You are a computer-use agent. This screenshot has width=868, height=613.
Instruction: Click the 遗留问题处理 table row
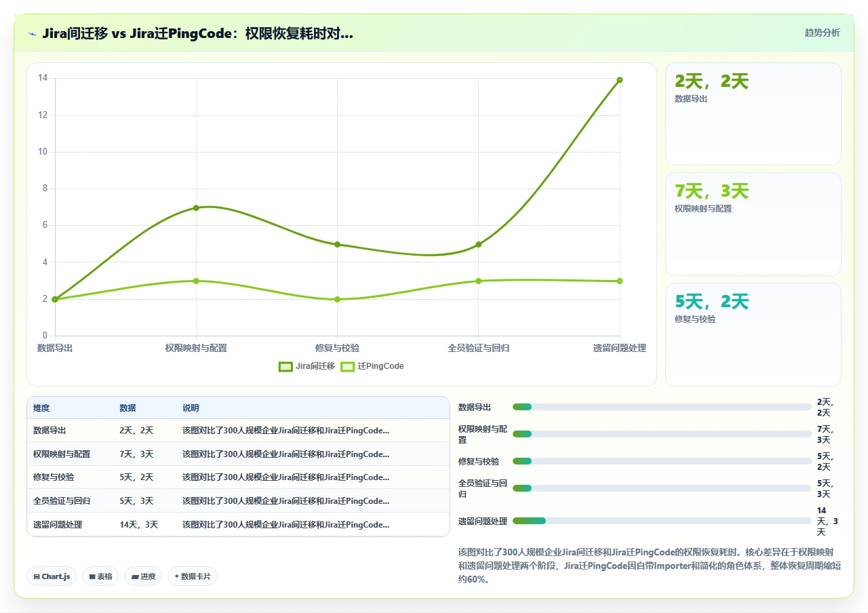(238, 524)
